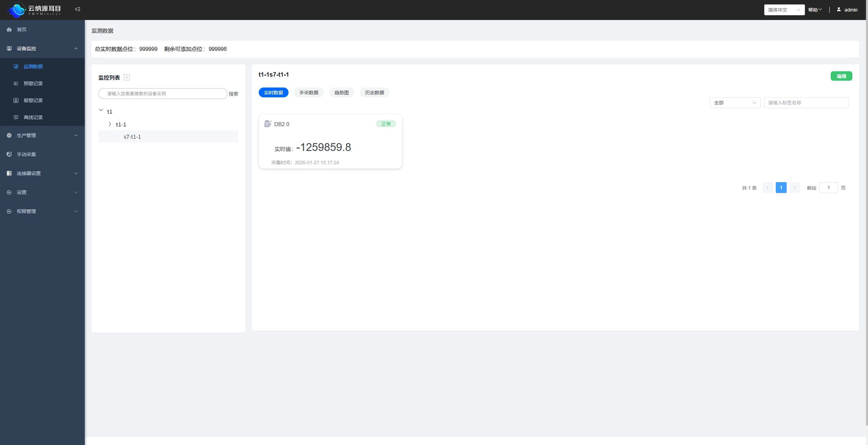Click the 预警记录 sidebar icon
Viewport: 868px width, 445px height.
coord(16,83)
